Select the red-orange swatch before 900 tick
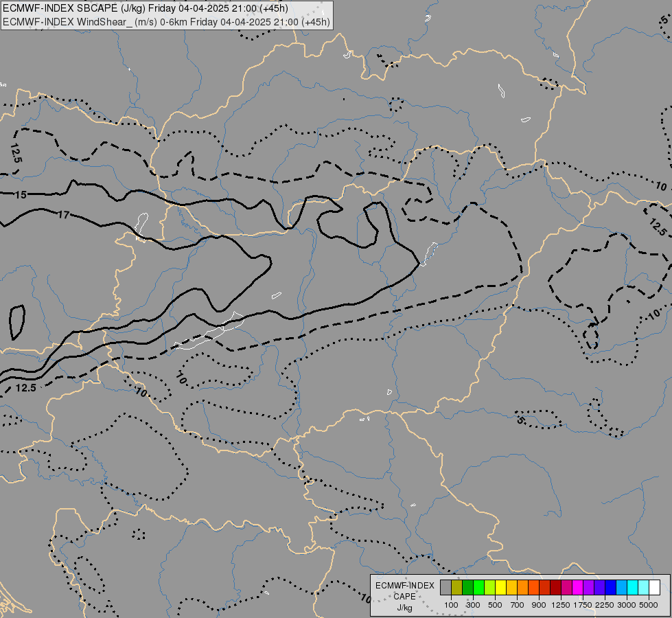This screenshot has width=672, height=618. click(533, 587)
